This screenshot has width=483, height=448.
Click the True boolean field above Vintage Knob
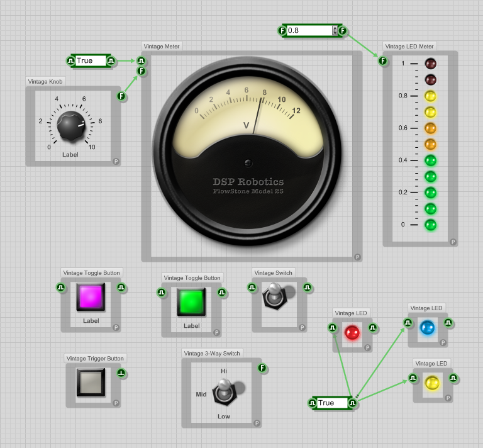tap(91, 60)
